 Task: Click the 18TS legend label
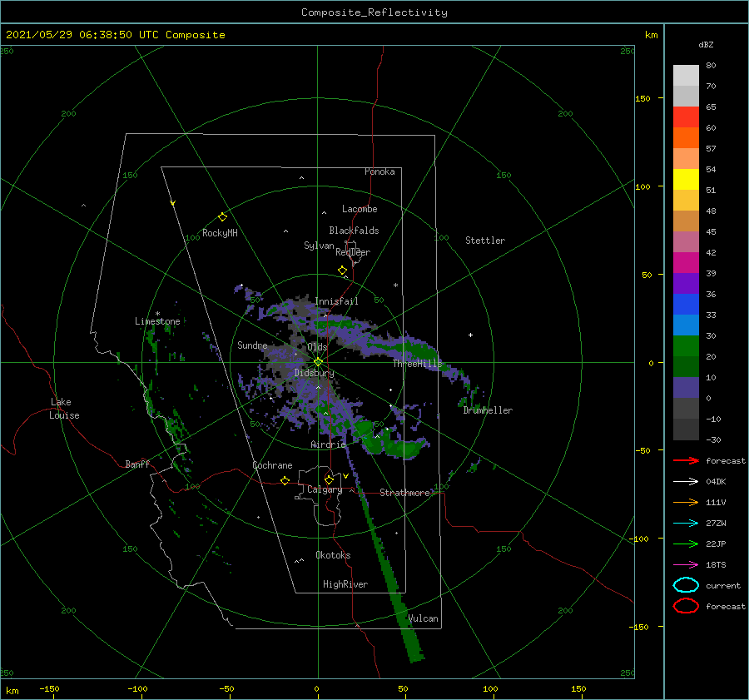click(716, 565)
